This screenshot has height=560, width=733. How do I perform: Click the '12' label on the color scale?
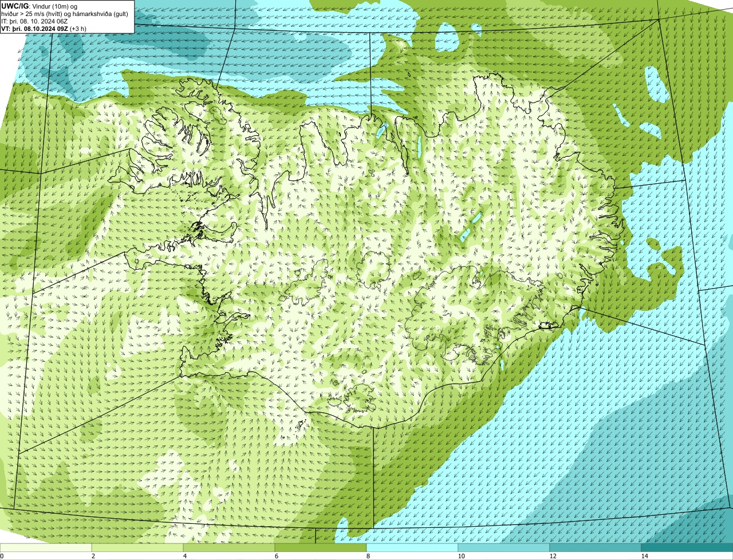point(553,556)
